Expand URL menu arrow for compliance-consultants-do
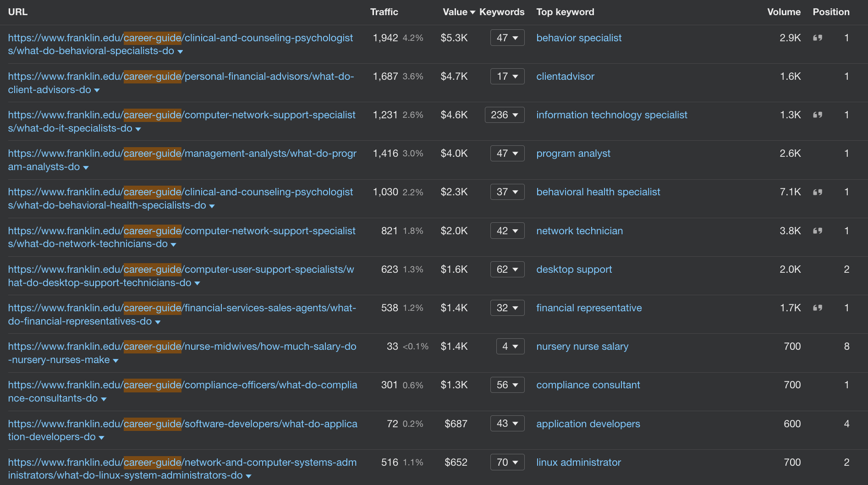 104,399
